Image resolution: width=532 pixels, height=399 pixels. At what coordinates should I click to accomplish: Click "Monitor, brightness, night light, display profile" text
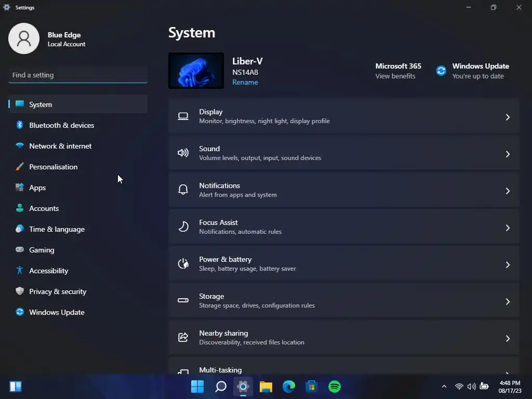coord(264,121)
